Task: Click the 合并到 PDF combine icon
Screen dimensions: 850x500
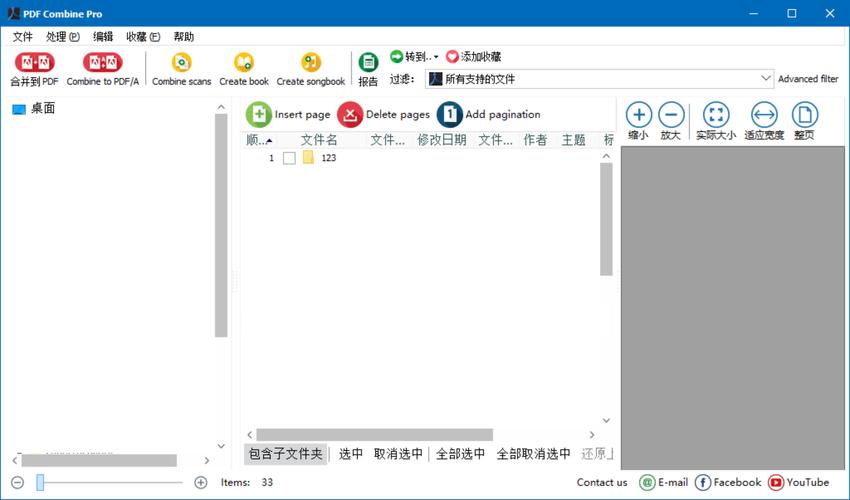Action: pos(34,62)
